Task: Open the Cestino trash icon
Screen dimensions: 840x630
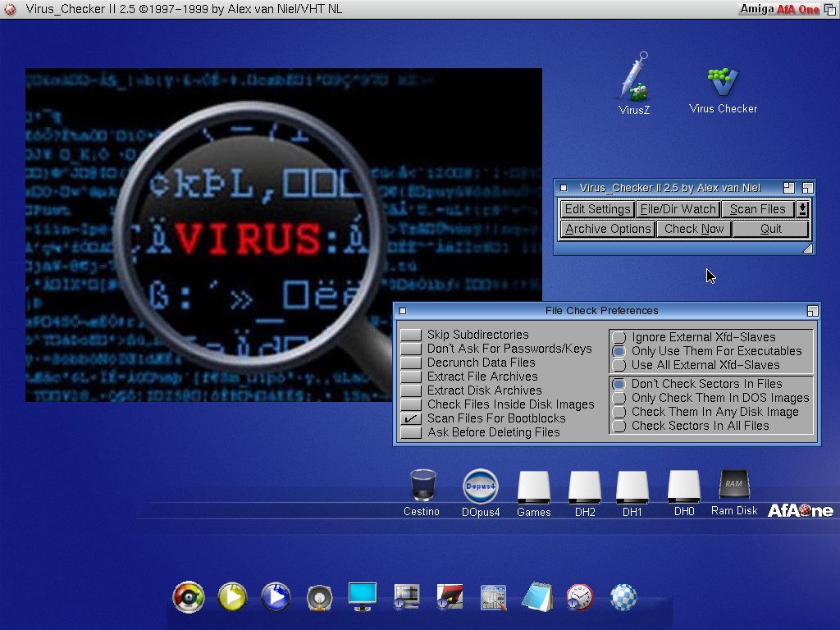Action: coord(422,486)
